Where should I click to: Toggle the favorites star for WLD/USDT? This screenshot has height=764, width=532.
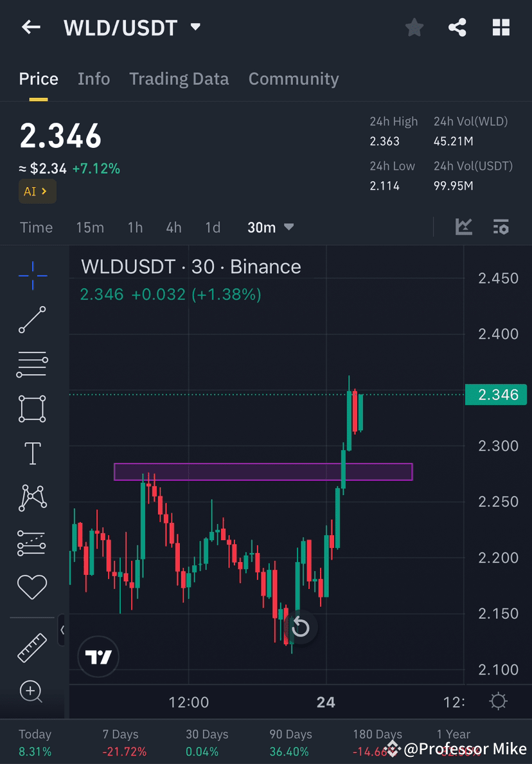[x=414, y=27]
